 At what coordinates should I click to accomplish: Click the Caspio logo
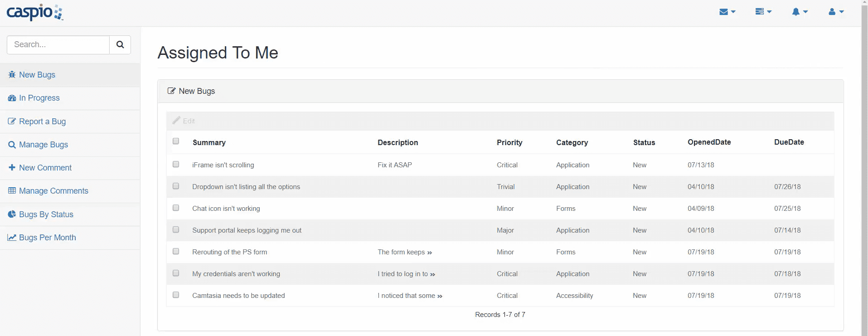tap(35, 12)
